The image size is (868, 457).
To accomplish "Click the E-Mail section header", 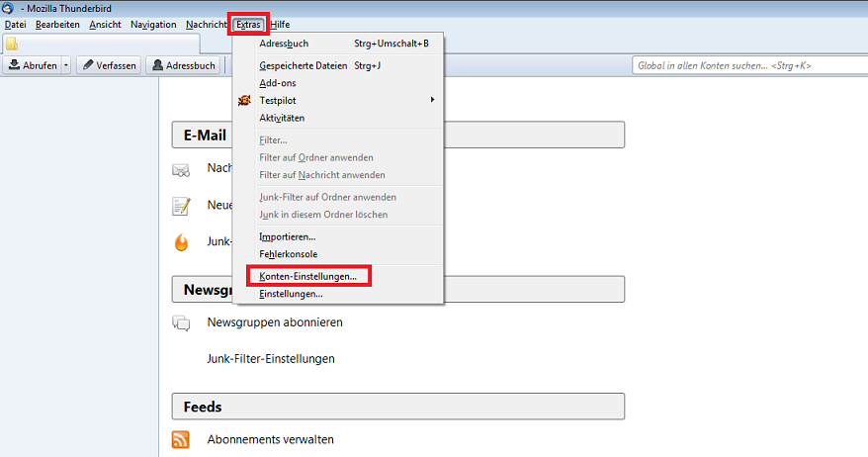I will (398, 135).
